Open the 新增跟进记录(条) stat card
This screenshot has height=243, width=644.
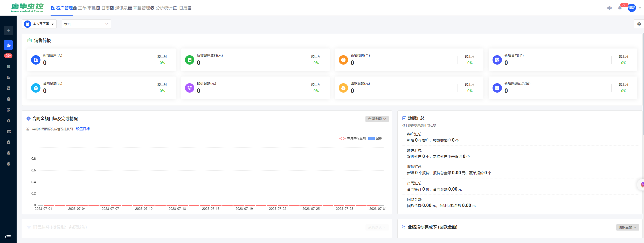click(x=563, y=88)
